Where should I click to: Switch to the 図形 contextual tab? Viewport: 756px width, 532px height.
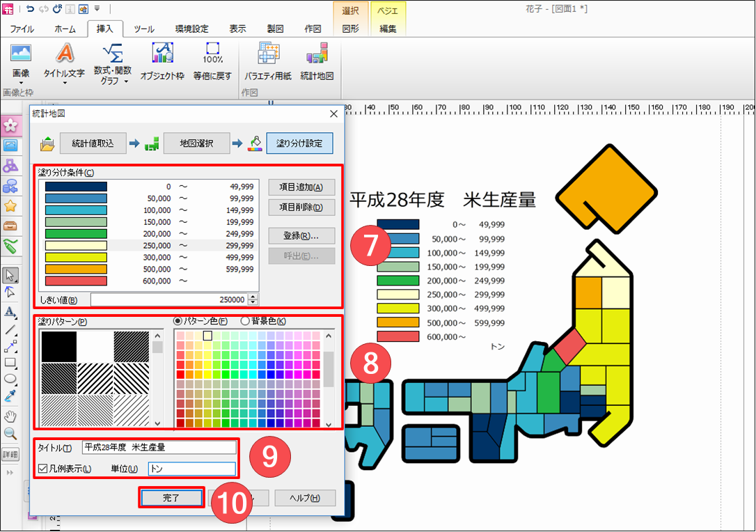[x=351, y=29]
